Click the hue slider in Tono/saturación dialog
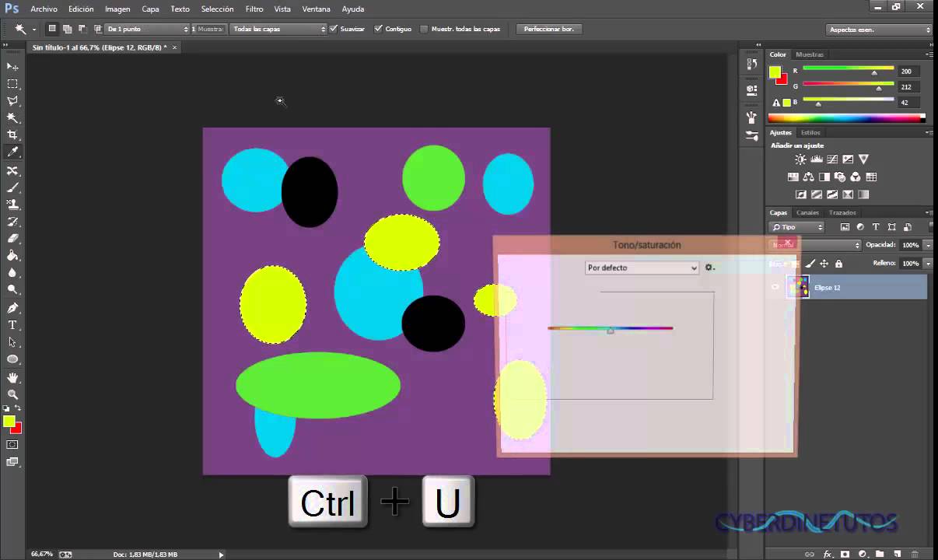This screenshot has width=938, height=560. pos(611,328)
